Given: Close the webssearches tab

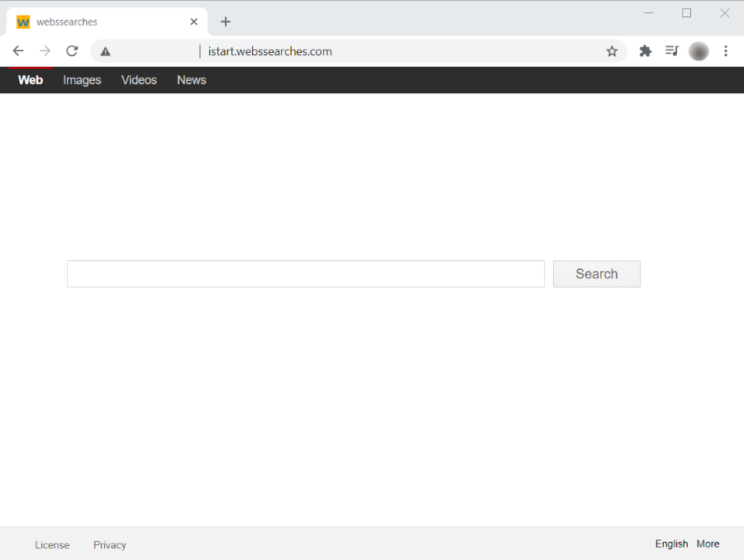Looking at the screenshot, I should (193, 21).
